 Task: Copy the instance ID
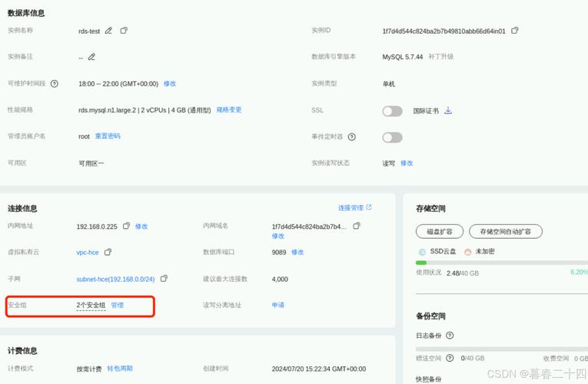point(515,31)
